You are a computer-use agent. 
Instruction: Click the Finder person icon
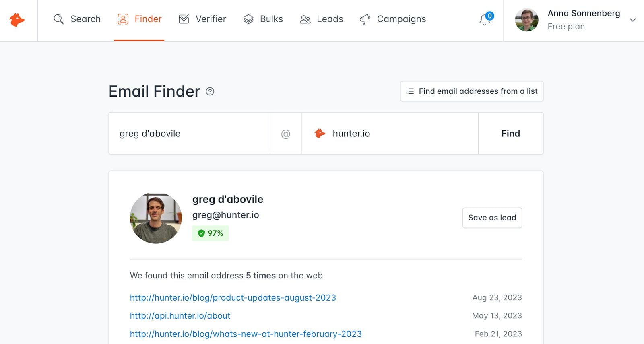coord(123,19)
